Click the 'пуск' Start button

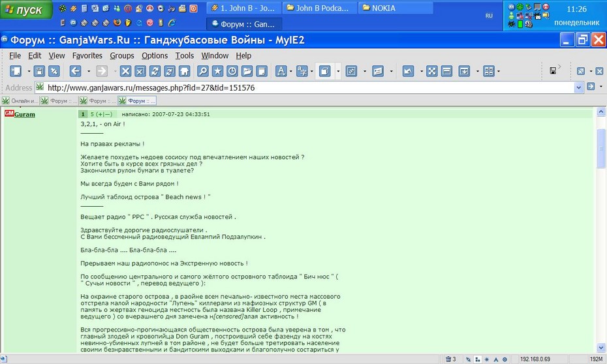coord(25,10)
